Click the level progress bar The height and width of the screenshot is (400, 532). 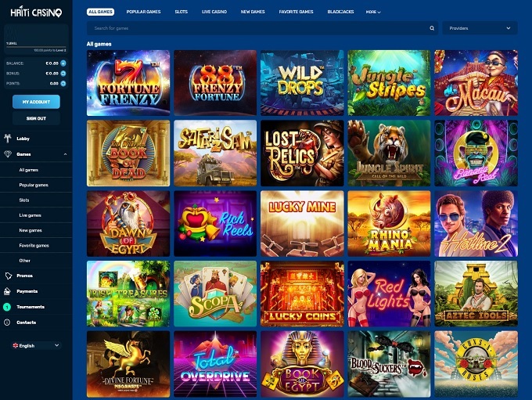coord(36,47)
